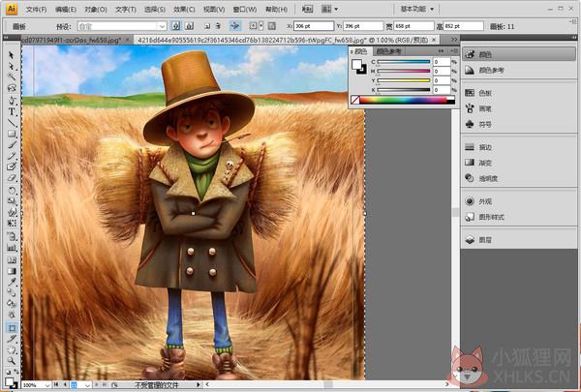This screenshot has width=581, height=392.
Task: Open the 视图(V) menu
Action: point(214,10)
